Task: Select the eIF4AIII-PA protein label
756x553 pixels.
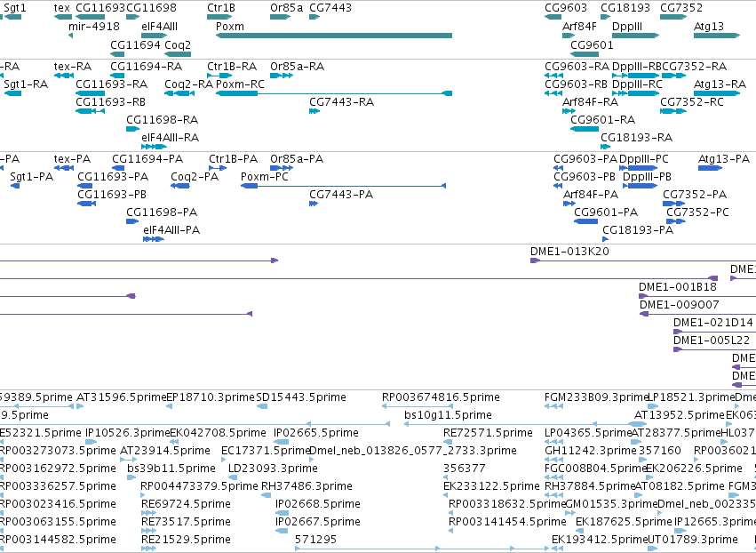Action: pyautogui.click(x=171, y=230)
